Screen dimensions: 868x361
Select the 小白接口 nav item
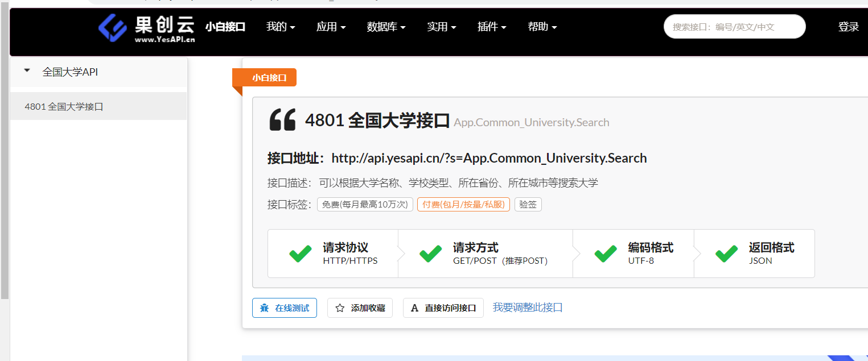point(225,27)
